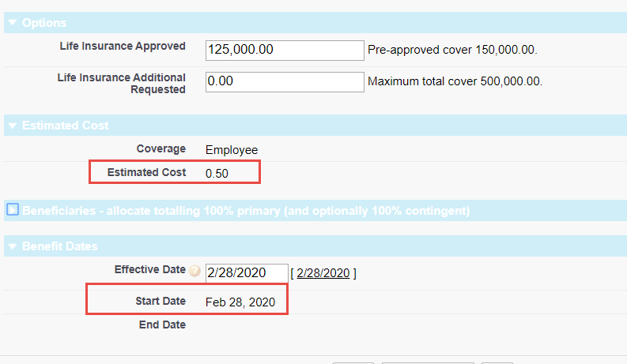Click the Estimated Cost value 0.50
This screenshot has width=627, height=364.
tap(217, 174)
